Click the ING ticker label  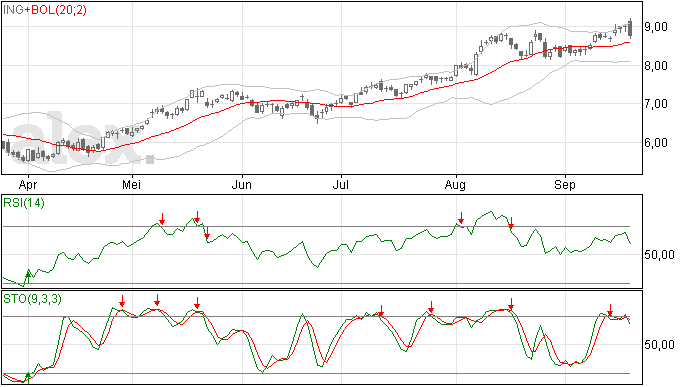pos(13,10)
